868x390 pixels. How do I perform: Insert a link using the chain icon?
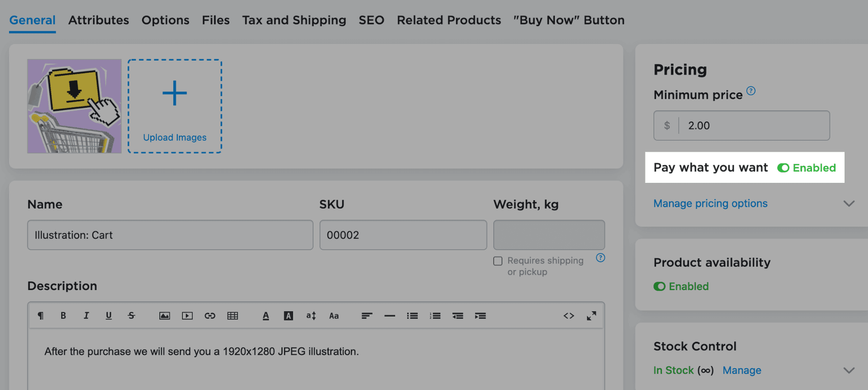coord(210,315)
